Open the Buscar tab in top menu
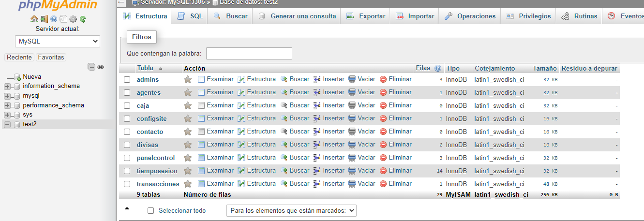Image resolution: width=644 pixels, height=221 pixels. [x=230, y=16]
